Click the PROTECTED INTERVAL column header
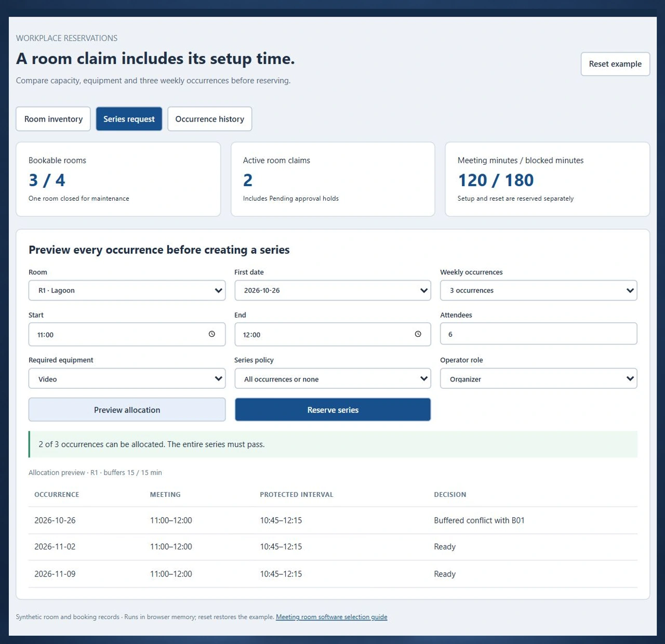 click(297, 494)
